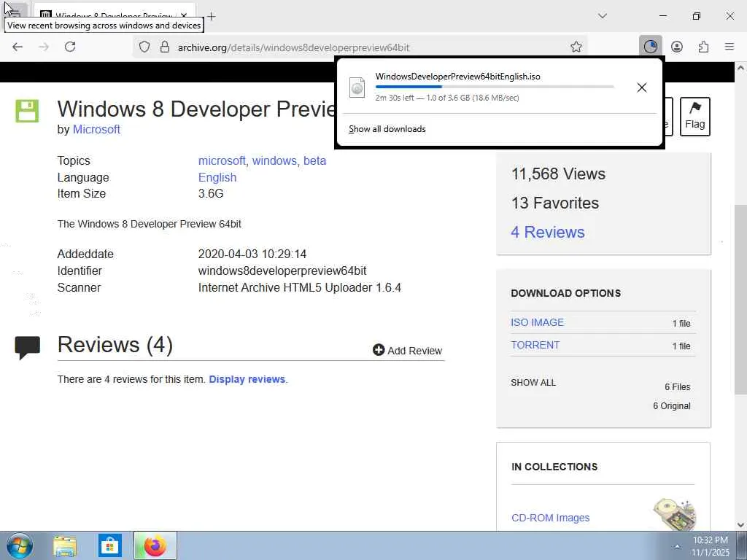Open the Microsoft author link
This screenshot has height=560, width=747.
96,130
